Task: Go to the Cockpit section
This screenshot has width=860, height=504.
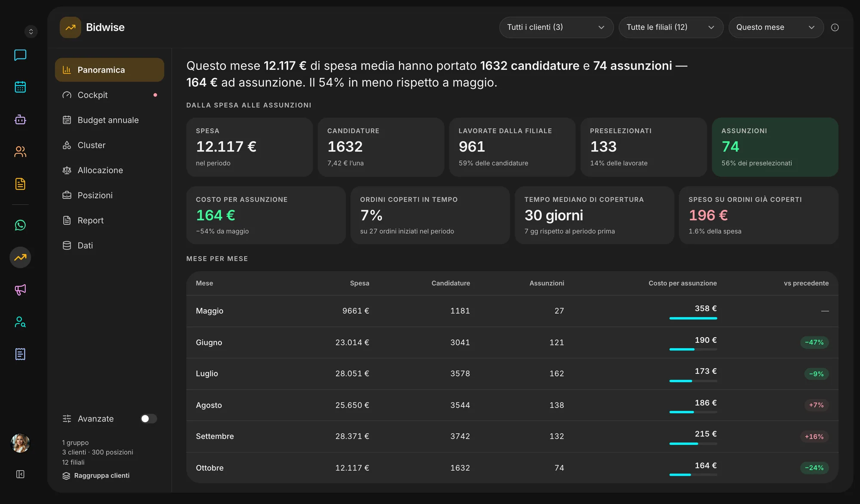Action: point(110,95)
